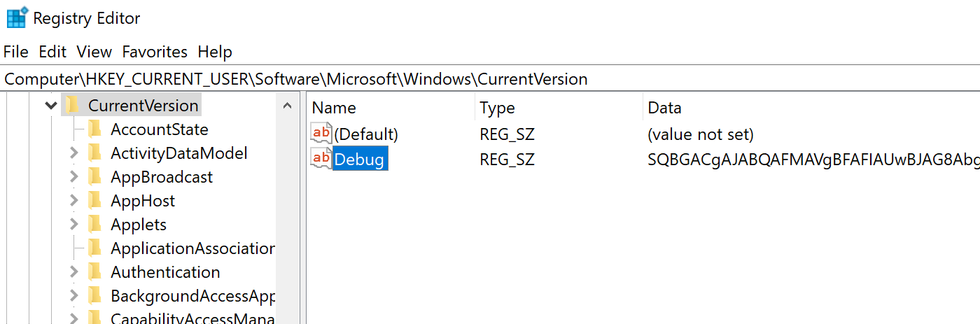Click the Authentication folder icon
The height and width of the screenshot is (324, 980).
tap(95, 272)
